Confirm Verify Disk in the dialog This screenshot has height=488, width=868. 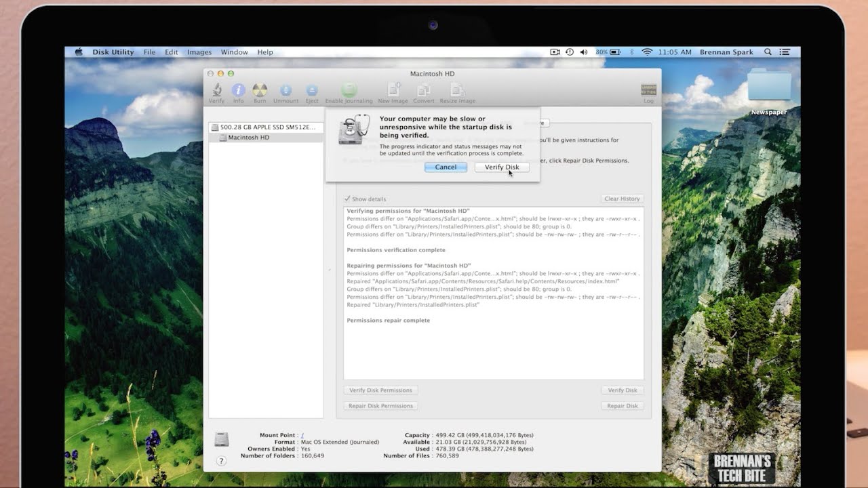502,167
